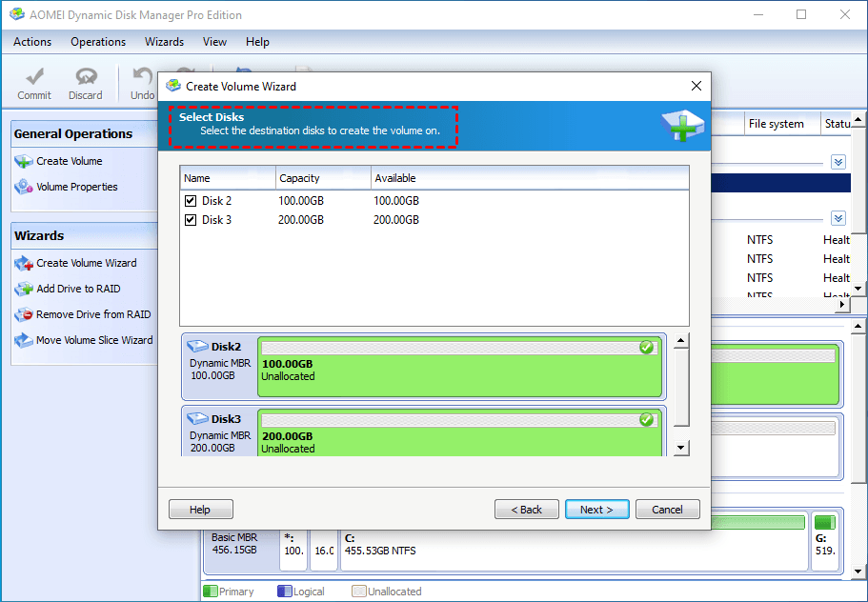This screenshot has width=868, height=602.
Task: Click the Discard toolbar icon
Action: click(x=86, y=76)
